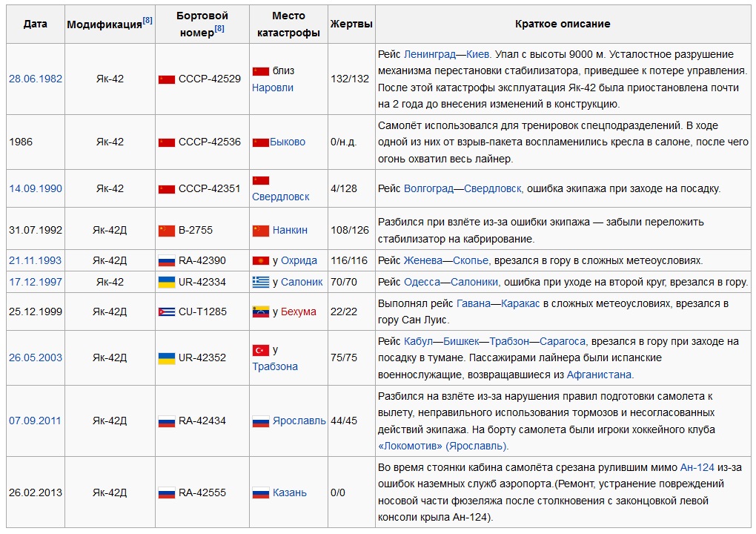Open the «Локомотив» (Ярославль) hockey club link

[443, 446]
